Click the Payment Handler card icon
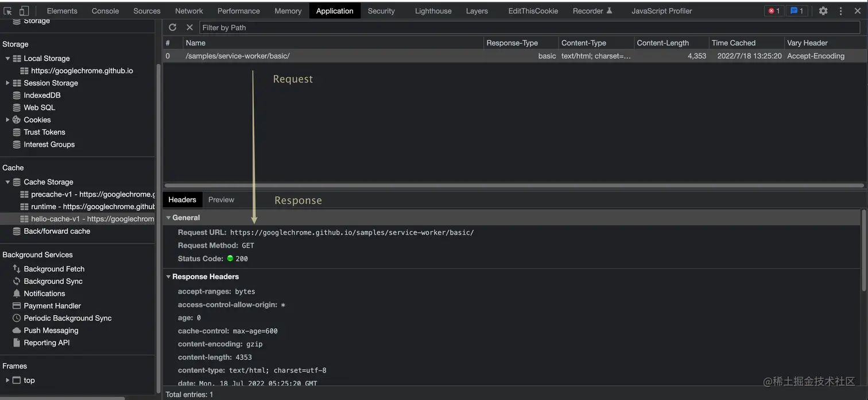The height and width of the screenshot is (400, 868). [x=17, y=306]
